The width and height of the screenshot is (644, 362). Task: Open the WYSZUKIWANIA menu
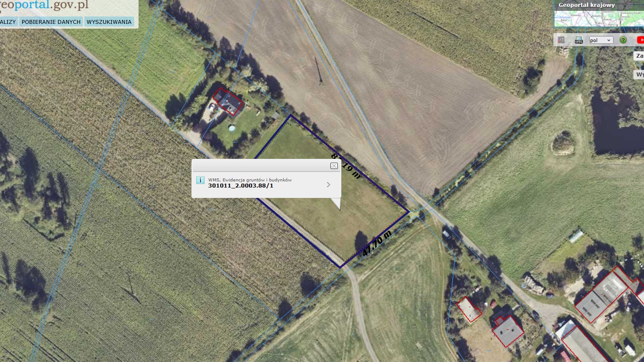(x=109, y=22)
